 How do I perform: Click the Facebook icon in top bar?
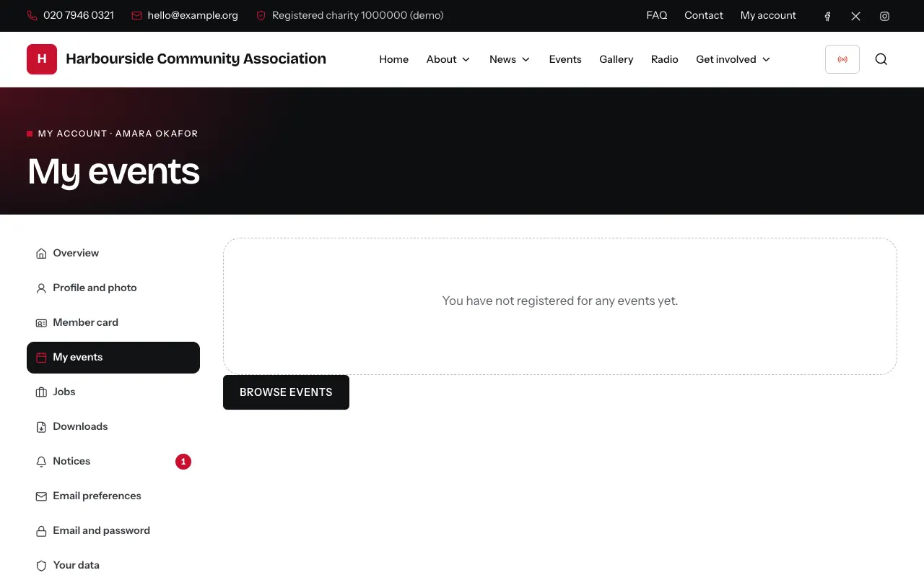pyautogui.click(x=827, y=16)
